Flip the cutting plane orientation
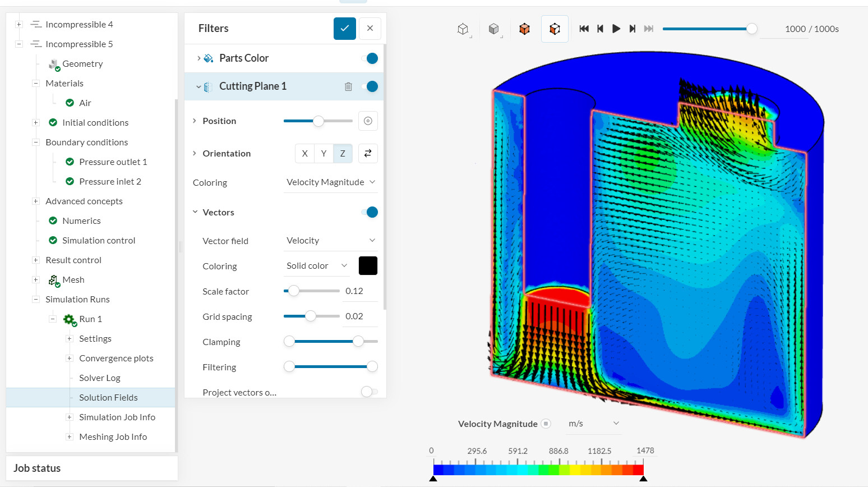 click(x=368, y=153)
